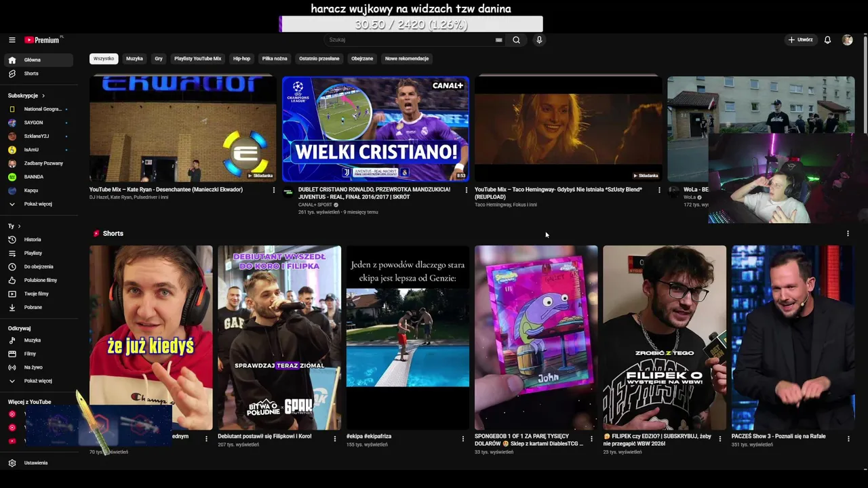Select the Obejrzane filter chip
Viewport: 868px width, 488px height.
click(x=362, y=58)
